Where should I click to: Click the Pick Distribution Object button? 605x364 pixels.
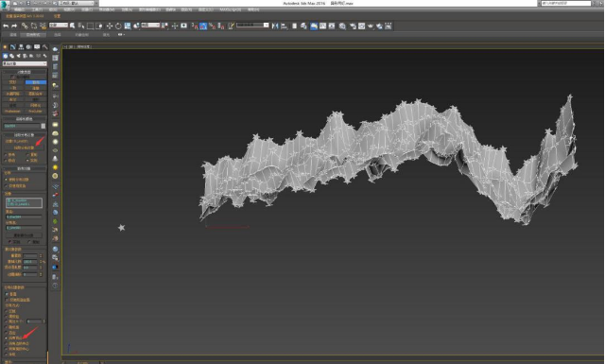tap(24, 147)
